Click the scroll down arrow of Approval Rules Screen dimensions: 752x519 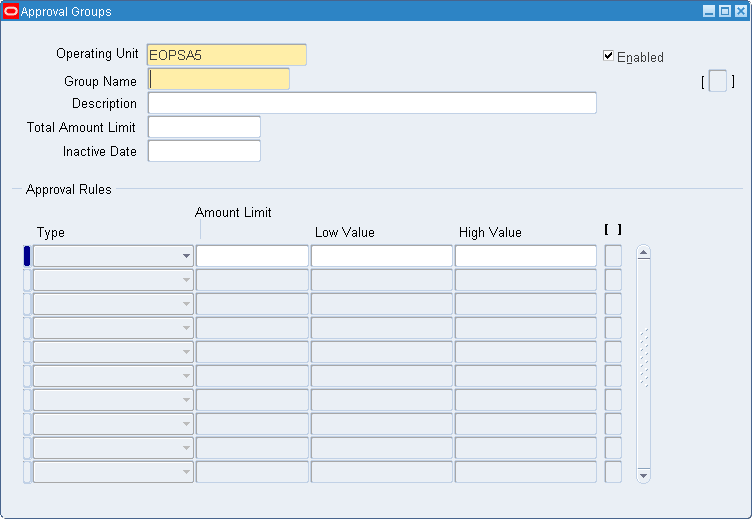tap(644, 476)
